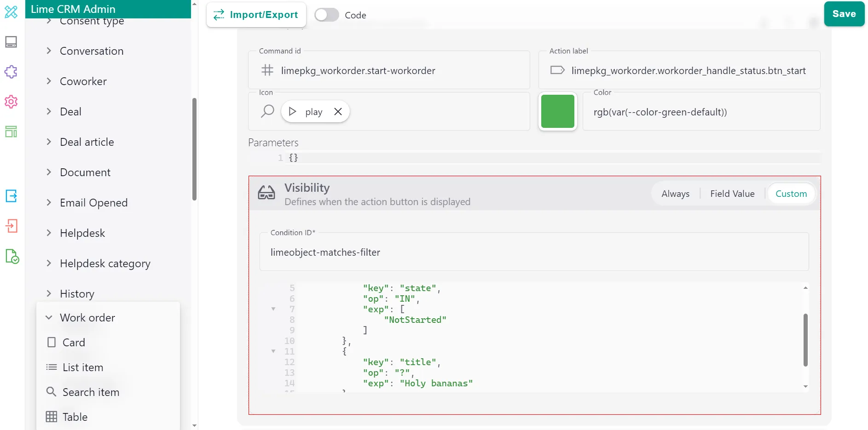Select Search item under Work order
868x430 pixels.
point(91,392)
